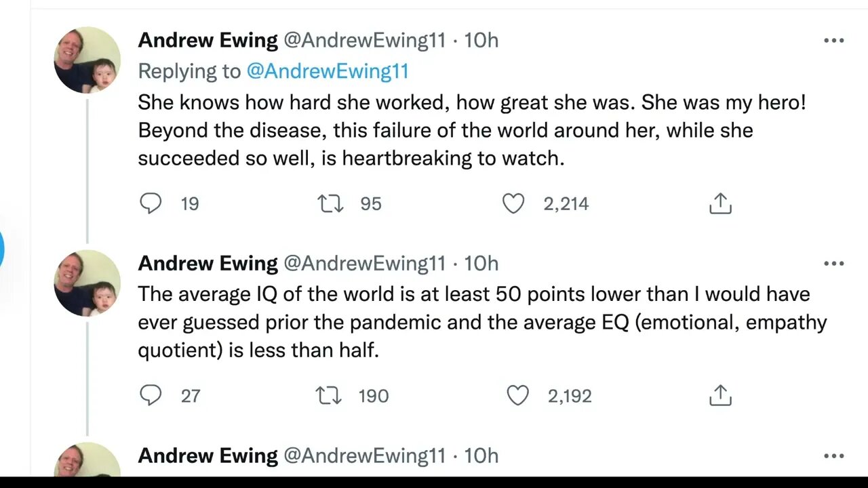Share the "heartbreaking to watch" tweet
Screen dimensions: 868x488
point(720,203)
